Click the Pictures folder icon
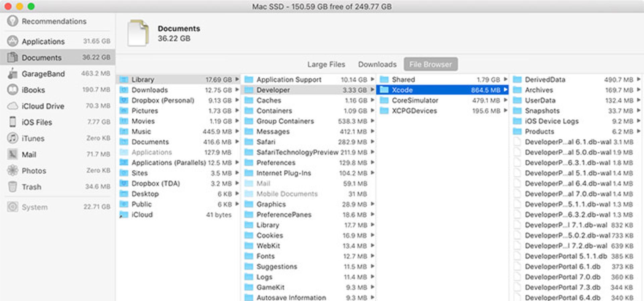This screenshot has height=301, width=644. coord(124,111)
